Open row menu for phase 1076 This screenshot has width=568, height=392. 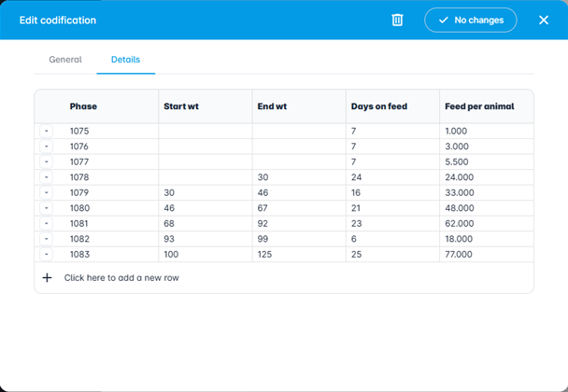click(x=47, y=147)
